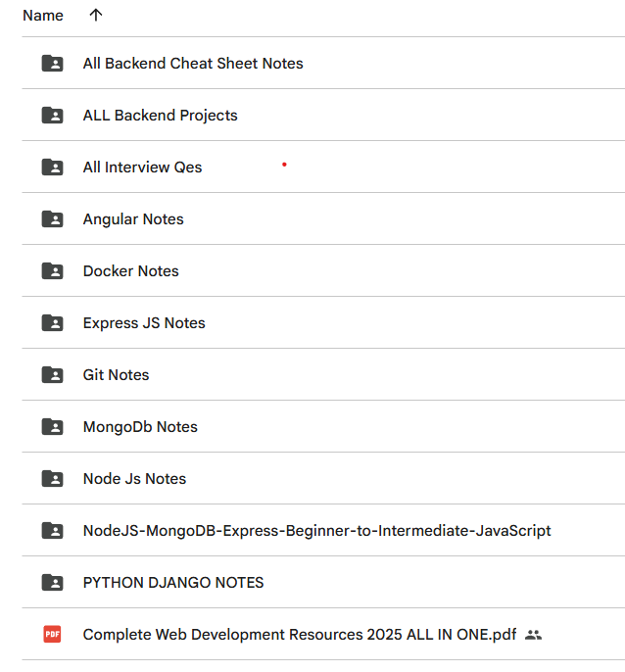625x672 pixels.
Task: Select Git Notes folder name
Action: pyautogui.click(x=117, y=375)
